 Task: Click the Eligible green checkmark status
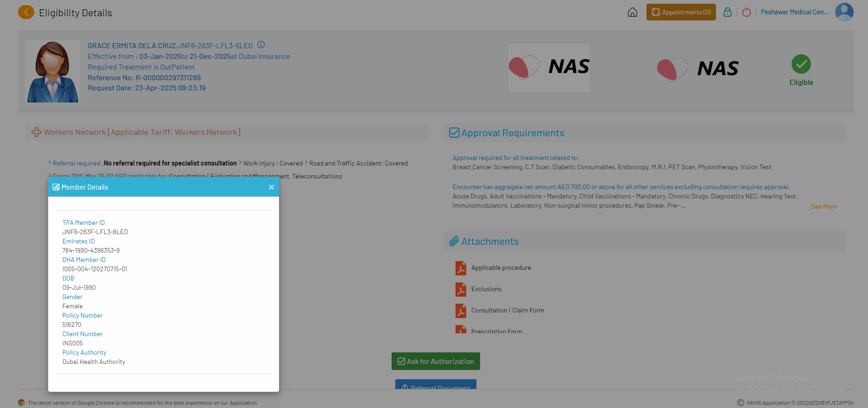[x=801, y=64]
